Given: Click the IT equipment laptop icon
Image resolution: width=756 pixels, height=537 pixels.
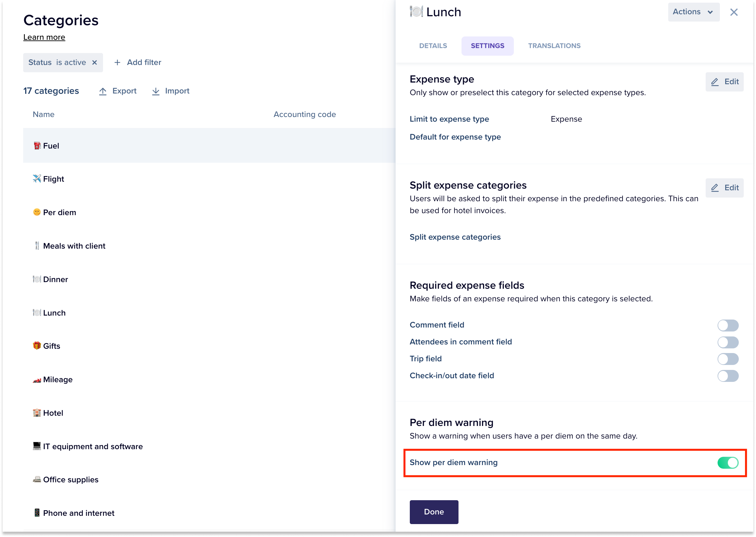Looking at the screenshot, I should click(37, 446).
